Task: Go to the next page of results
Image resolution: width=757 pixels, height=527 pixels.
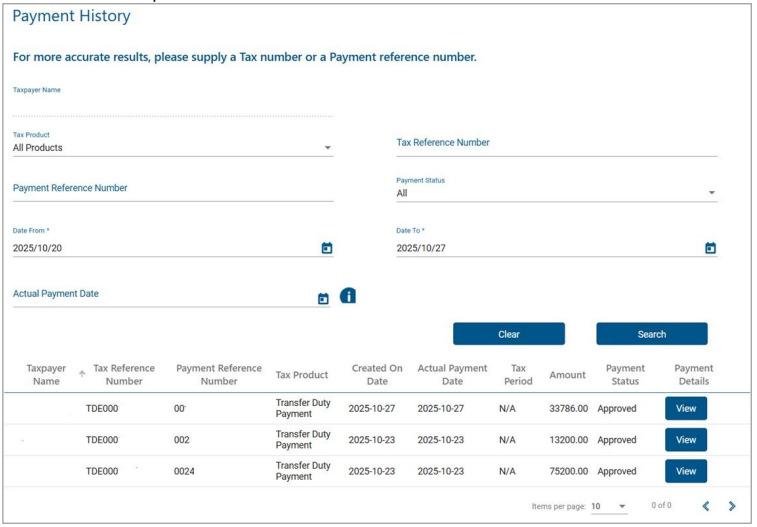Action: (x=732, y=506)
